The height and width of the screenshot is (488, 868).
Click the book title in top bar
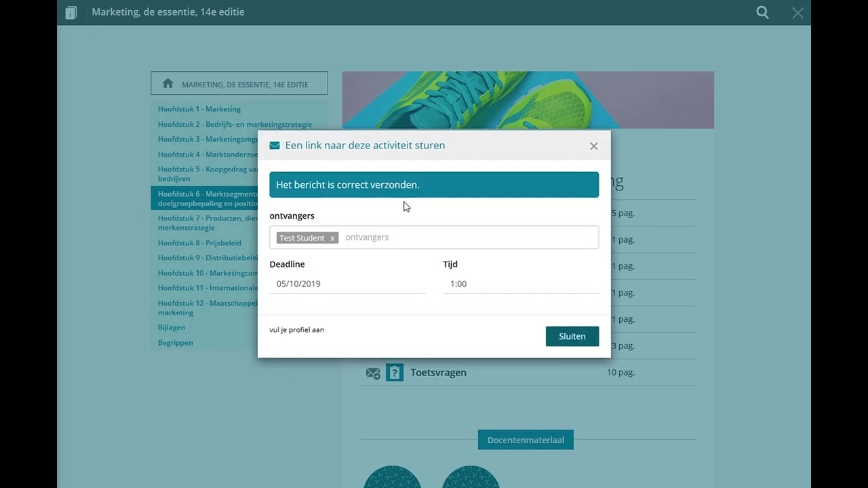click(x=168, y=12)
